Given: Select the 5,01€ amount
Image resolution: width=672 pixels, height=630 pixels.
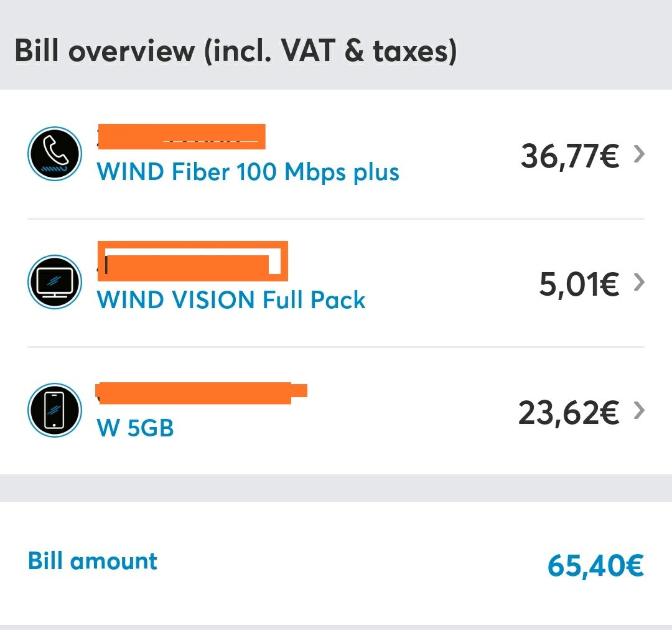Looking at the screenshot, I should 579,284.
